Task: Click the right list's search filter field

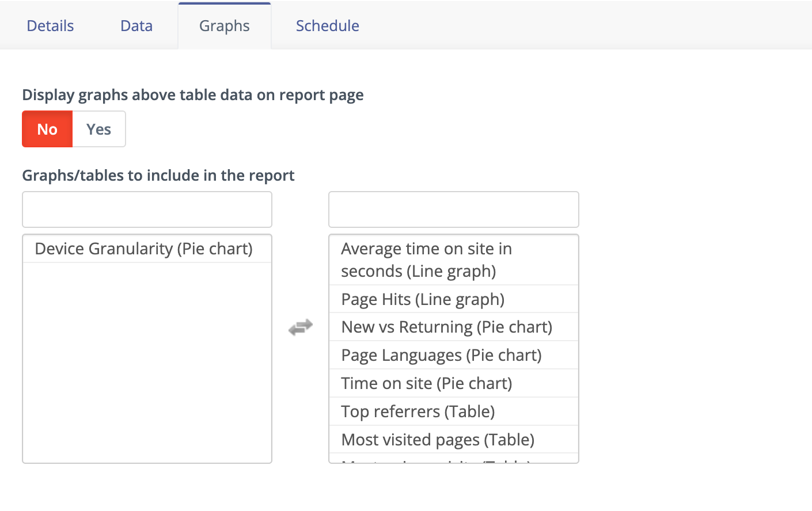Action: point(453,209)
